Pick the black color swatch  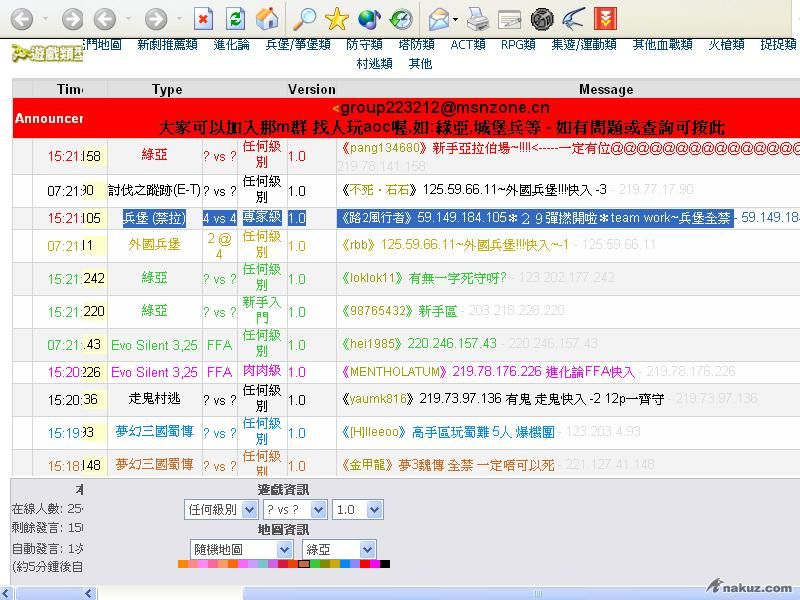[385, 564]
